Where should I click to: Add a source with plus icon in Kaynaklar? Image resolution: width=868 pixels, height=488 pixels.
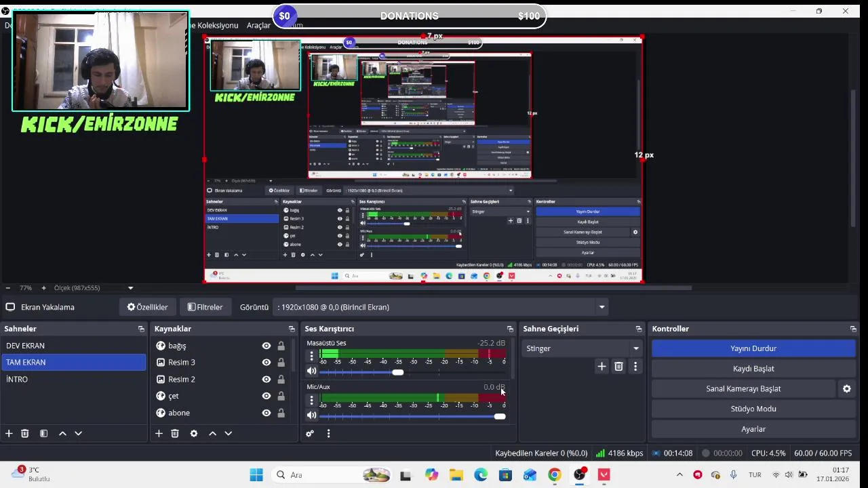159,433
